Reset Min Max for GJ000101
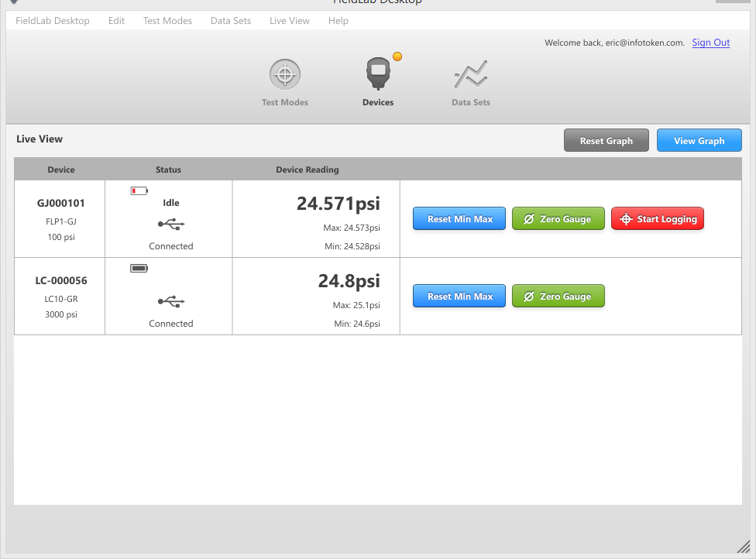 459,219
